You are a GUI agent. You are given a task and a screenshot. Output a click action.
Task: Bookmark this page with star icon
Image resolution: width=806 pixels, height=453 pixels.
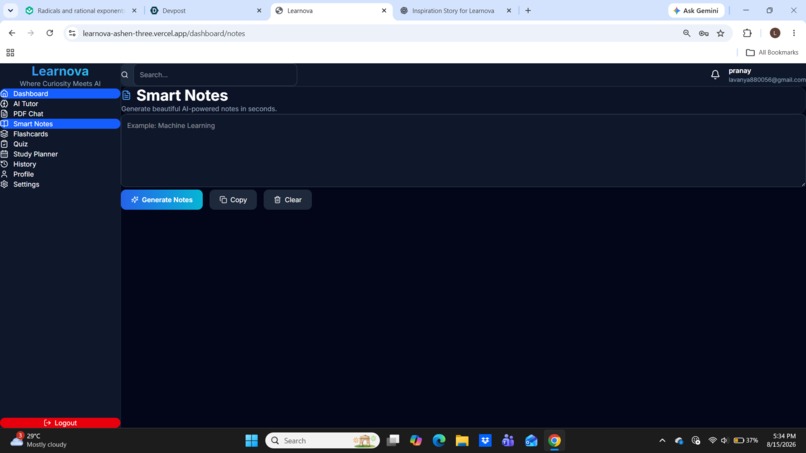coord(721,33)
